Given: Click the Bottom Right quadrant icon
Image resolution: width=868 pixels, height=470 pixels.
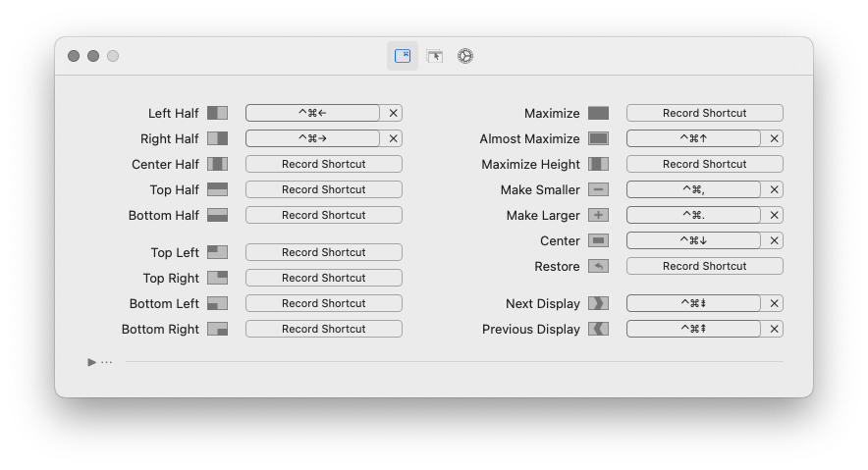Looking at the screenshot, I should point(218,329).
